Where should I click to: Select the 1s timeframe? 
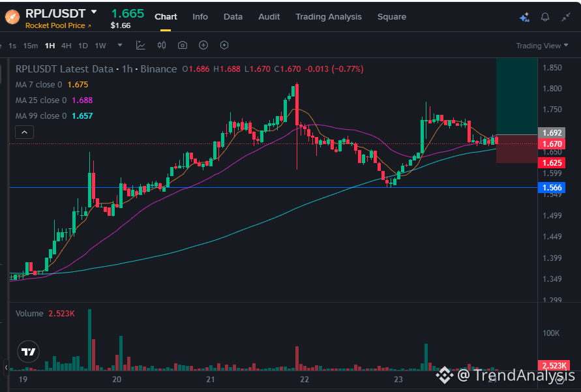(12, 46)
